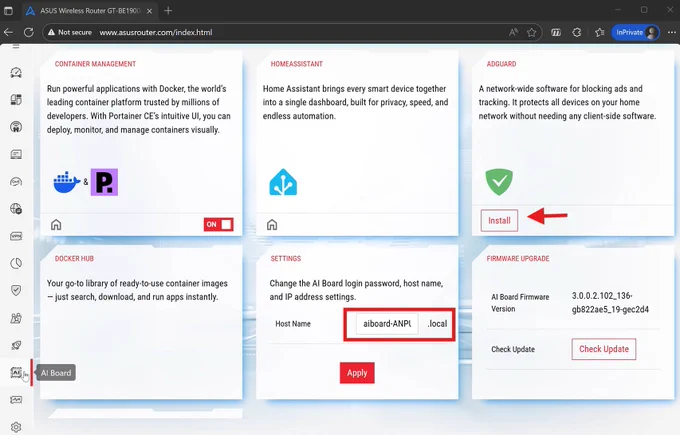Click the Check Update text label
680x435 pixels.
coord(513,349)
